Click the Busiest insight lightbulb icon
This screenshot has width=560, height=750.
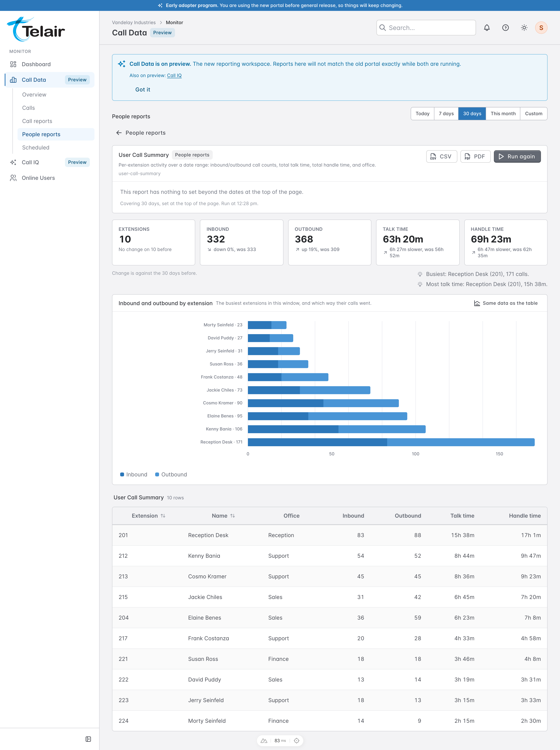coord(420,274)
